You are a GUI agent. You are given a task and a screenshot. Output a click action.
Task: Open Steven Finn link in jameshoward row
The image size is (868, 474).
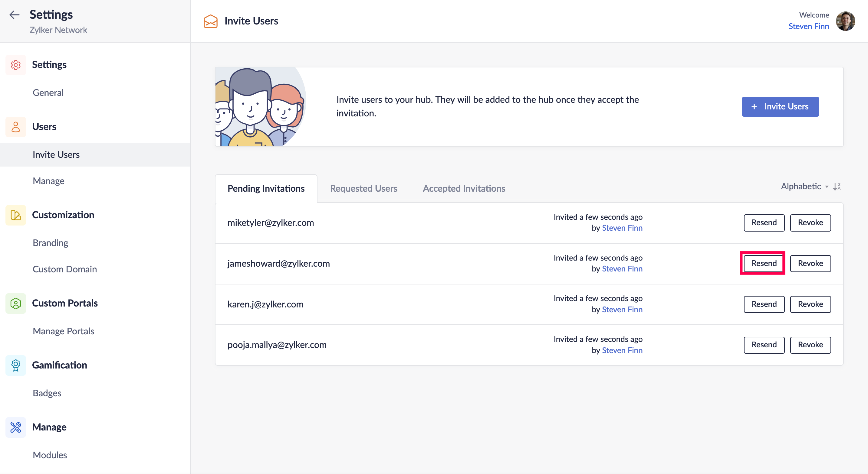(x=622, y=269)
